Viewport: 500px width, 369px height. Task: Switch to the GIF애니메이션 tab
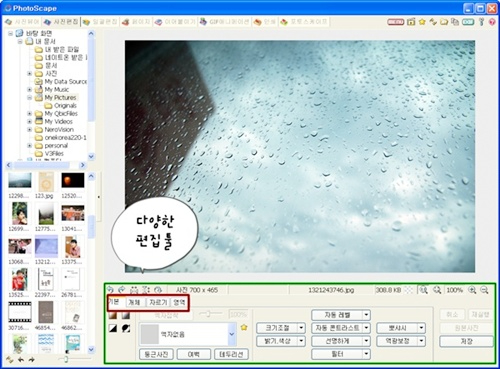pyautogui.click(x=225, y=22)
